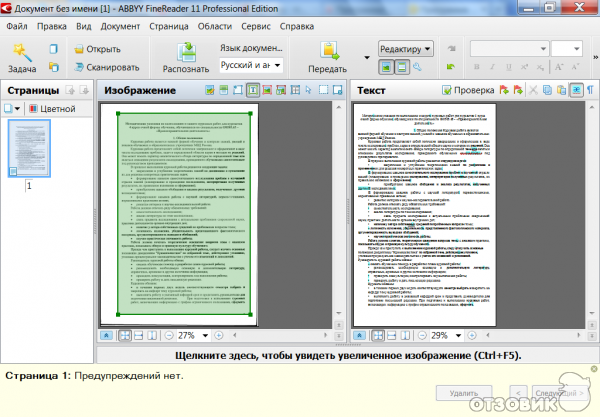Open the Файл menu
Screen dimensions: 600x417
(x=17, y=24)
